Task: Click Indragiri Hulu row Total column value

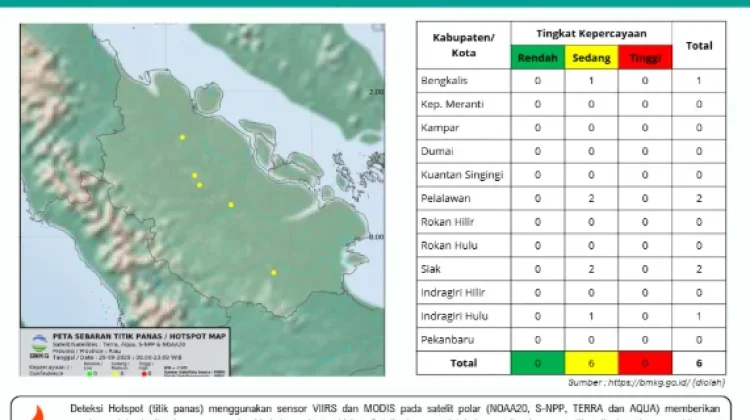Action: click(x=699, y=316)
